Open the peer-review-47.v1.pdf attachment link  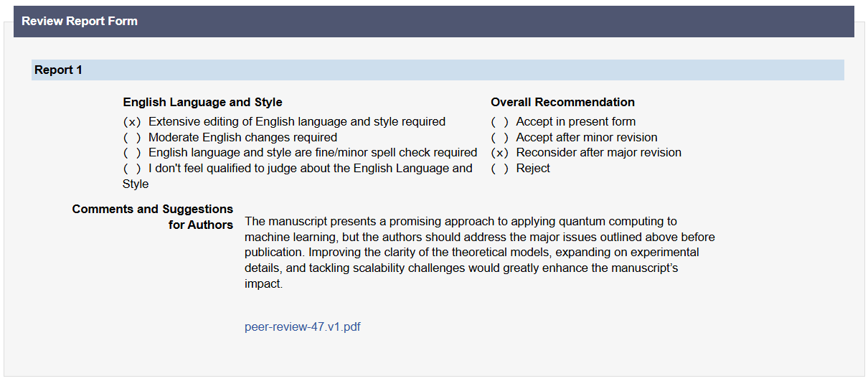coord(302,327)
